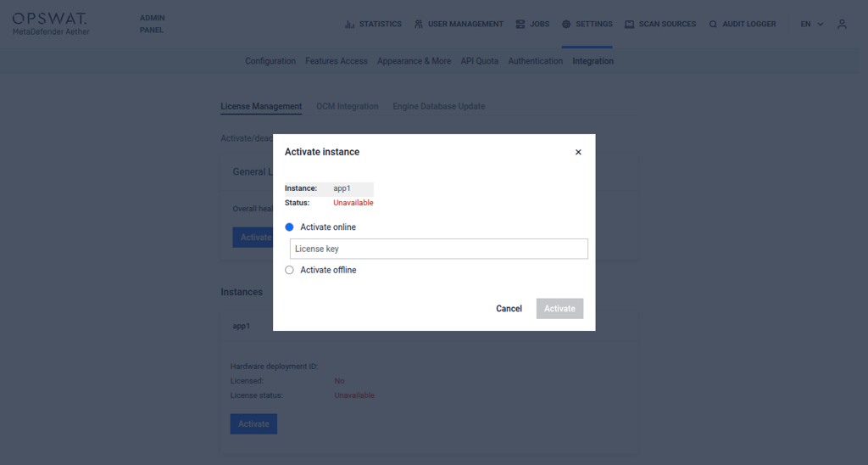Expand the EN language dropdown
This screenshot has height=465, width=868.
tap(811, 24)
